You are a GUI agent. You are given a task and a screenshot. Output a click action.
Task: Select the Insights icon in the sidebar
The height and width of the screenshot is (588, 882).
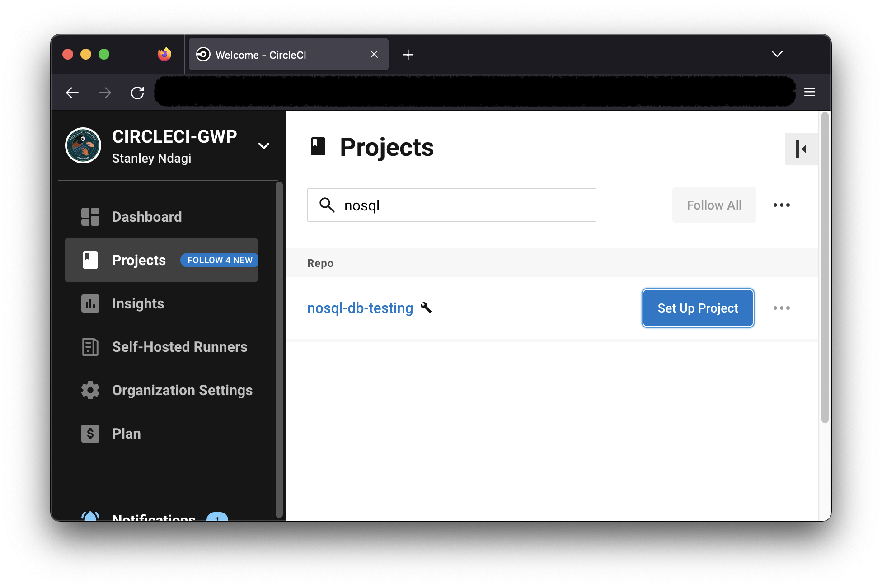[90, 303]
